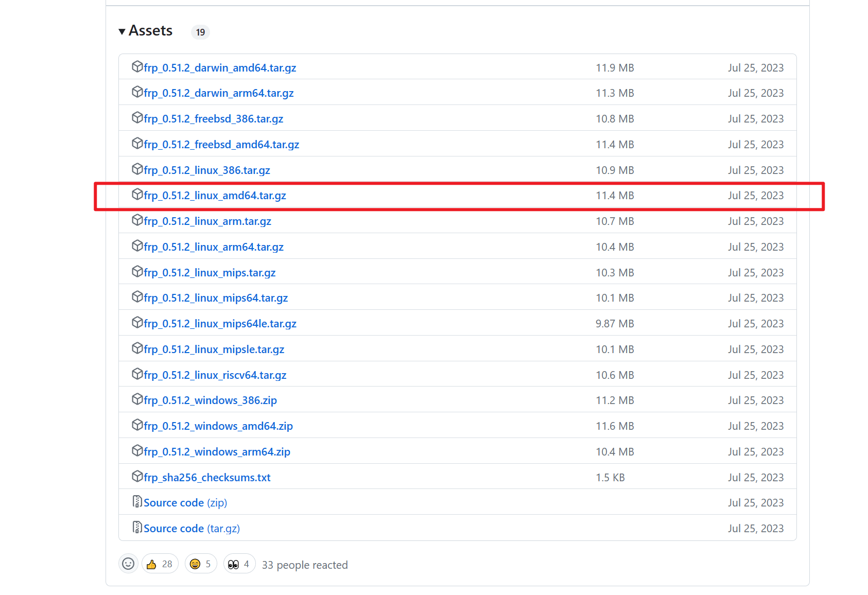Click the zip file icon beside Source code (zip)

point(137,502)
